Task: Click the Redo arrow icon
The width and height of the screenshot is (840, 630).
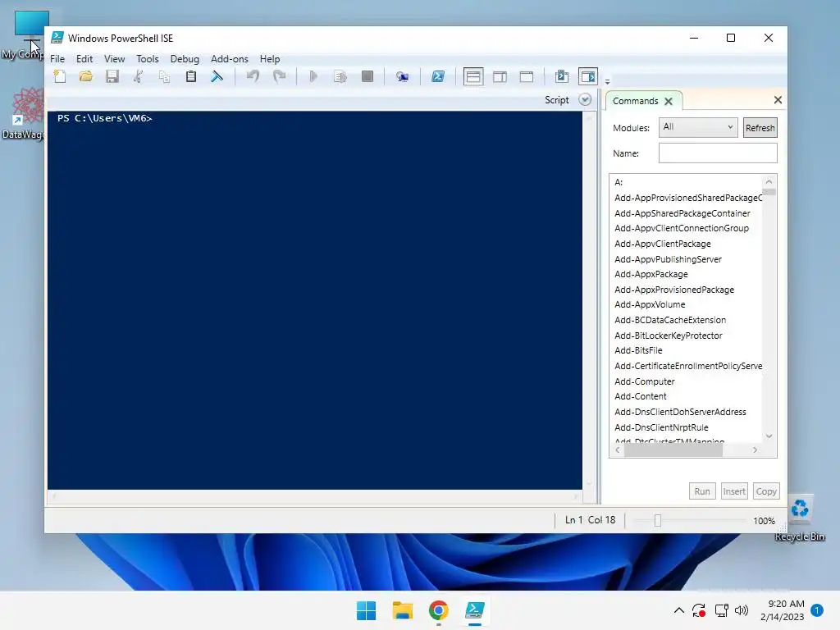Action: [279, 76]
